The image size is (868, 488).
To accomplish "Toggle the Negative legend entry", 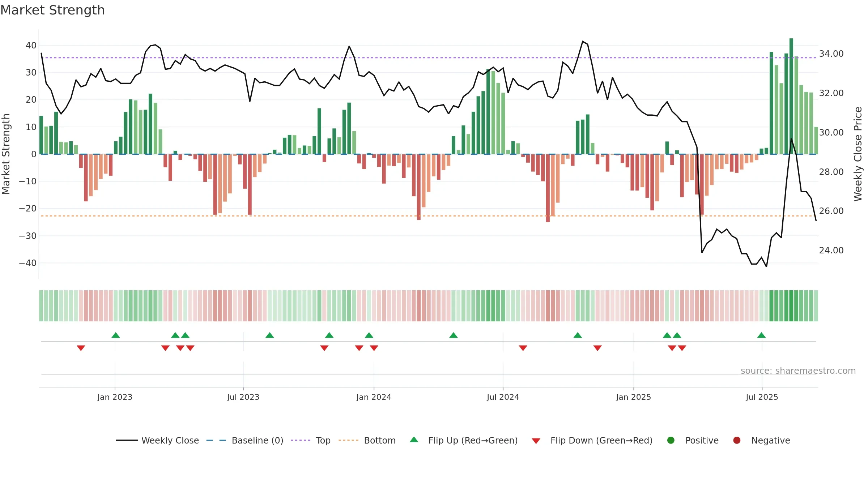I will coord(761,440).
